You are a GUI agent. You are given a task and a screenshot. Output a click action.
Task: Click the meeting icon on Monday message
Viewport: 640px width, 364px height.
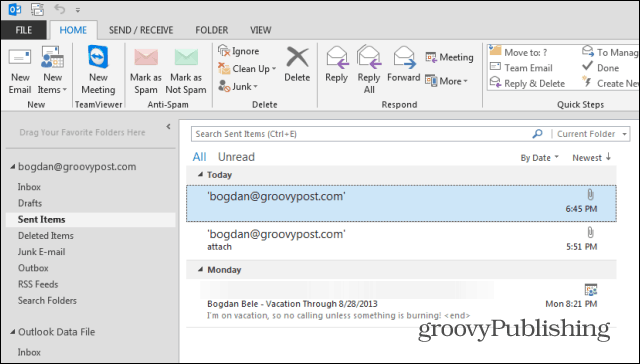pyautogui.click(x=591, y=289)
